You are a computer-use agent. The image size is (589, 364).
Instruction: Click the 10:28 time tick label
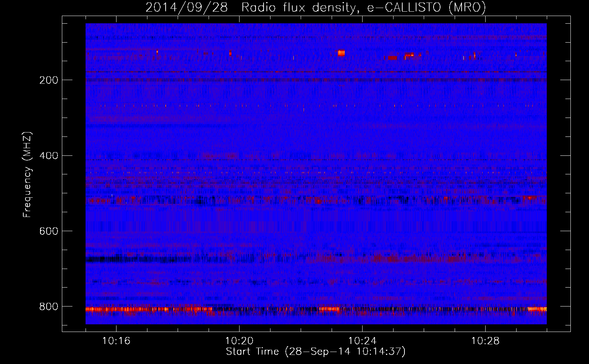pos(485,341)
